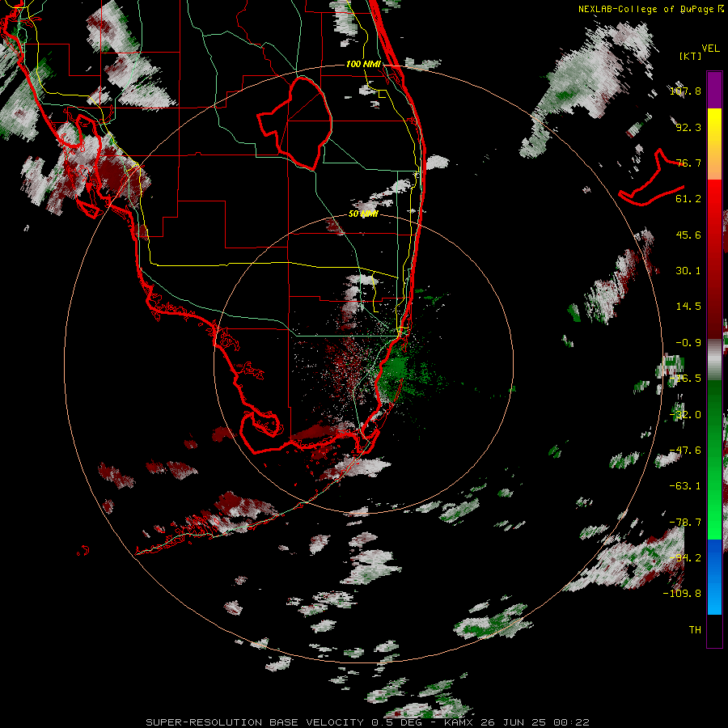
Task: Click the -109.8 legend value
Action: point(682,594)
